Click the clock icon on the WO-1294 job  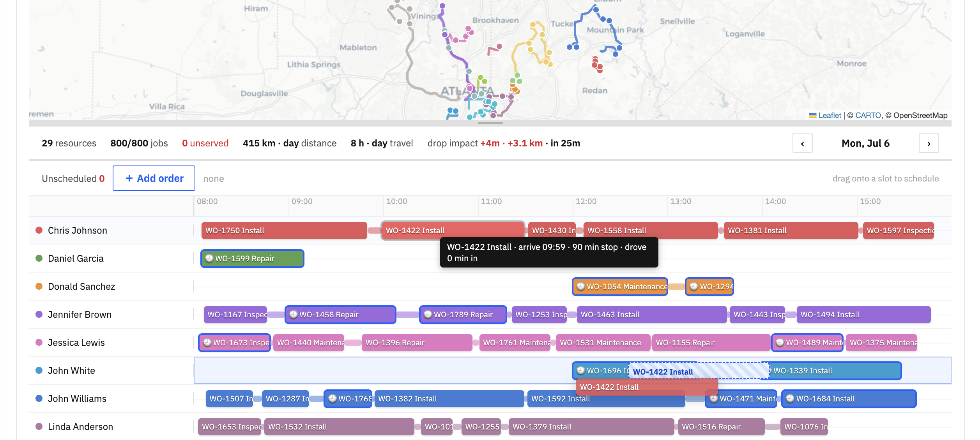click(x=694, y=287)
